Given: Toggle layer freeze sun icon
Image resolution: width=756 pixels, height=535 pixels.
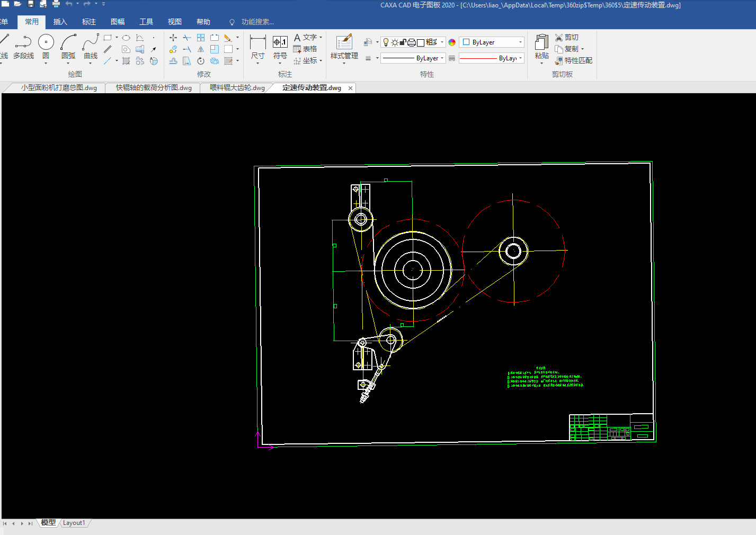Looking at the screenshot, I should 395,42.
